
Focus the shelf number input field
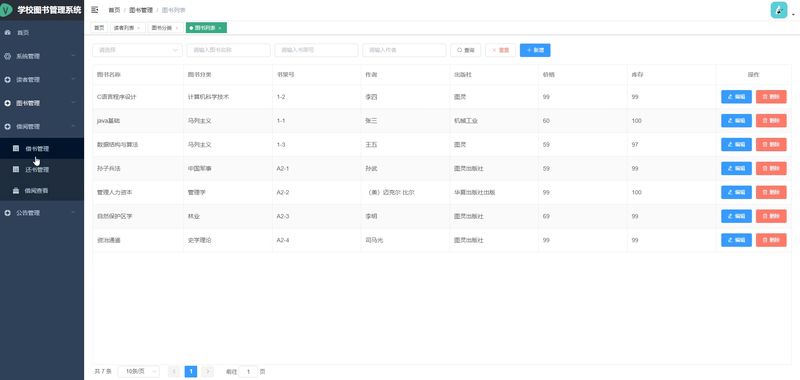(316, 50)
